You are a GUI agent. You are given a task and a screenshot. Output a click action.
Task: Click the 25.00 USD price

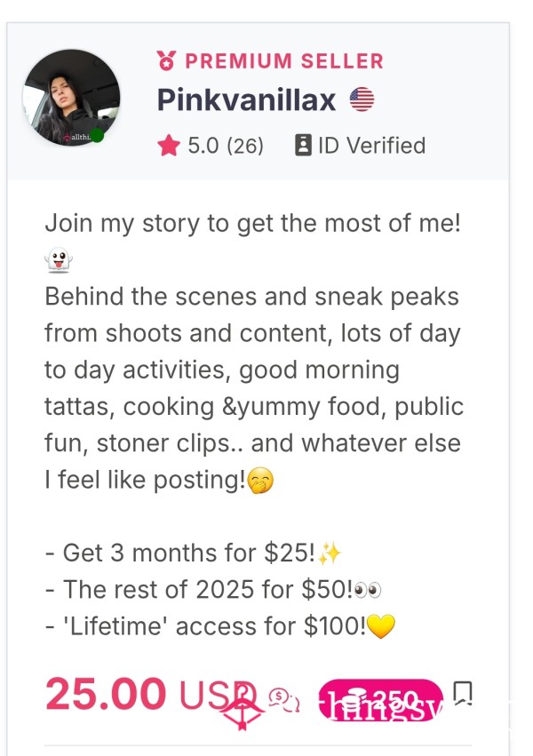[149, 694]
